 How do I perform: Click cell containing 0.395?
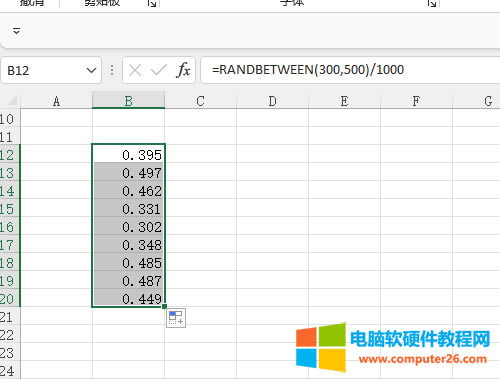(128, 155)
